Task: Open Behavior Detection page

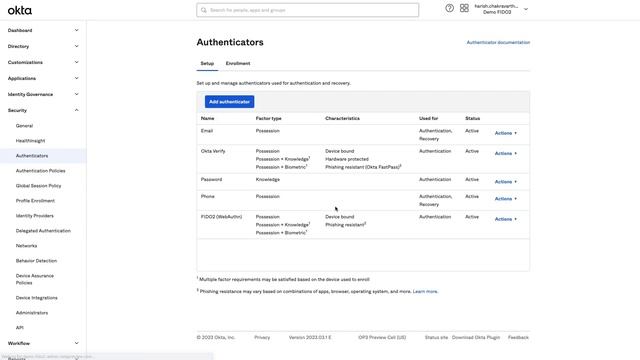Action: click(x=36, y=261)
